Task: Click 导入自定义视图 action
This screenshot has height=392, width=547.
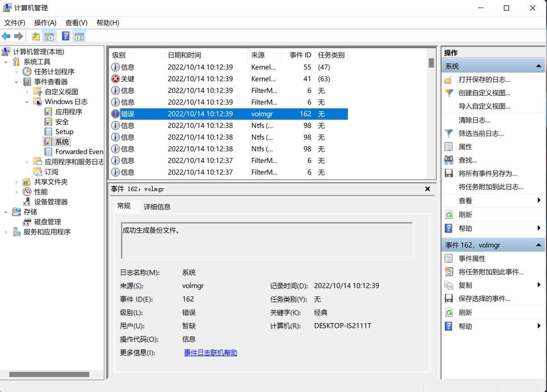Action: [x=484, y=106]
